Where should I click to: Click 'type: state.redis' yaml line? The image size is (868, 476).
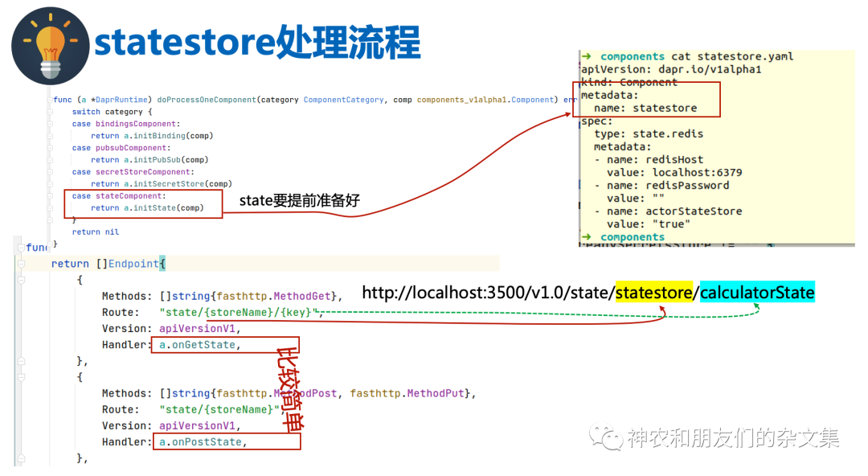point(649,134)
